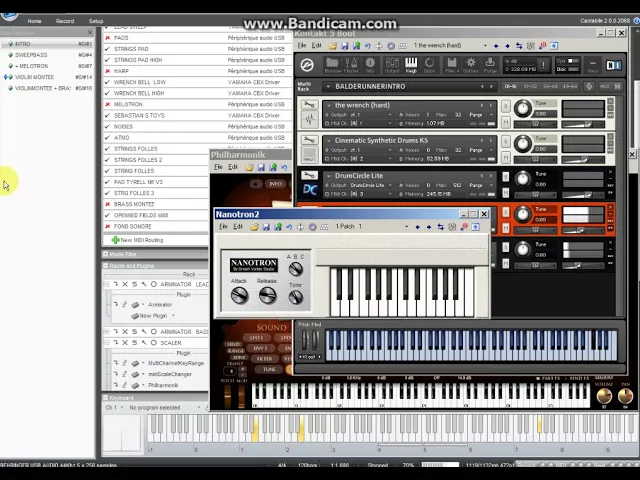Viewport: 640px width, 480px height.
Task: Open the Setup menu in Cantabile
Action: (96, 21)
